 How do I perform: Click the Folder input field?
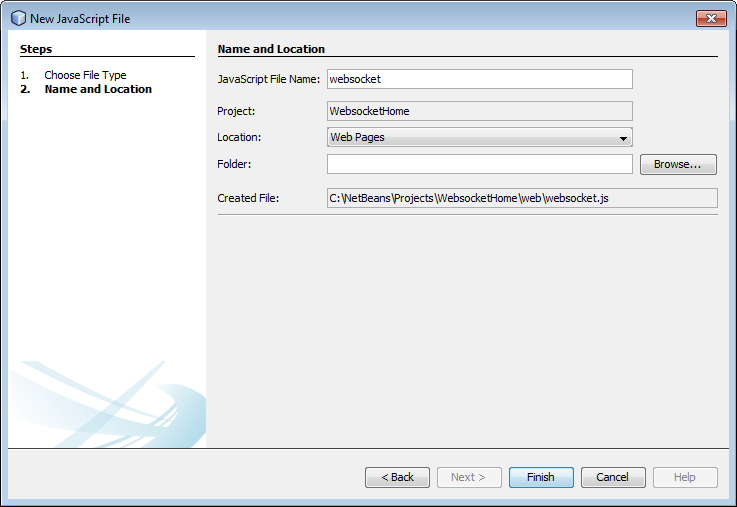[x=479, y=164]
